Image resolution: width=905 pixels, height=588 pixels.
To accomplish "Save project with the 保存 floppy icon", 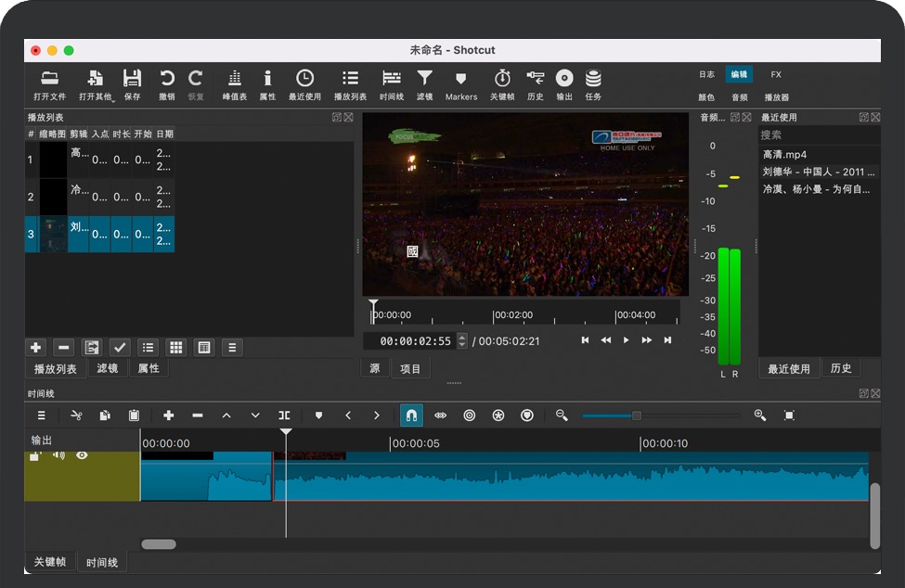I will pyautogui.click(x=133, y=79).
